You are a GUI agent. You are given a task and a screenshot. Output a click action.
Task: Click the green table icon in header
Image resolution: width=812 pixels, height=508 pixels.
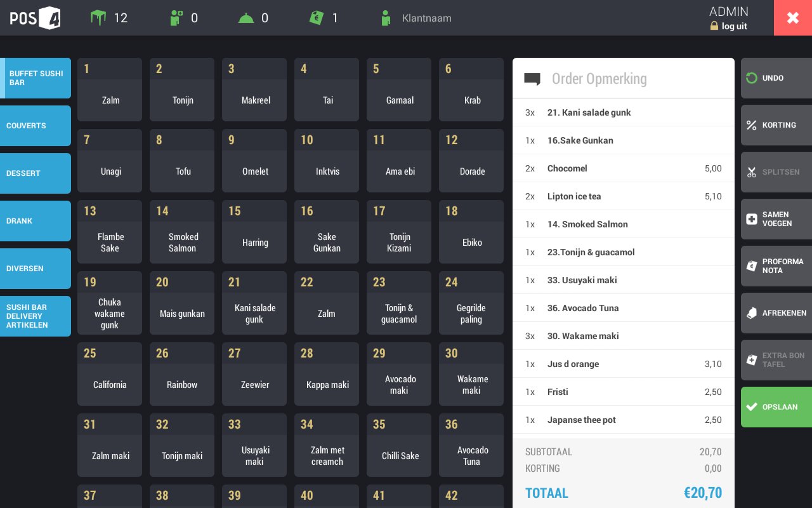point(98,18)
